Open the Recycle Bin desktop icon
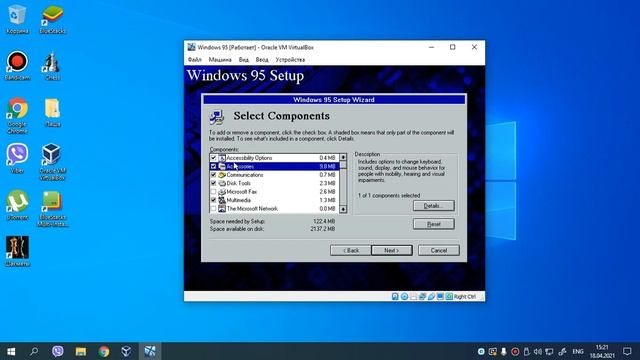This screenshot has height=360, width=640. tap(17, 19)
